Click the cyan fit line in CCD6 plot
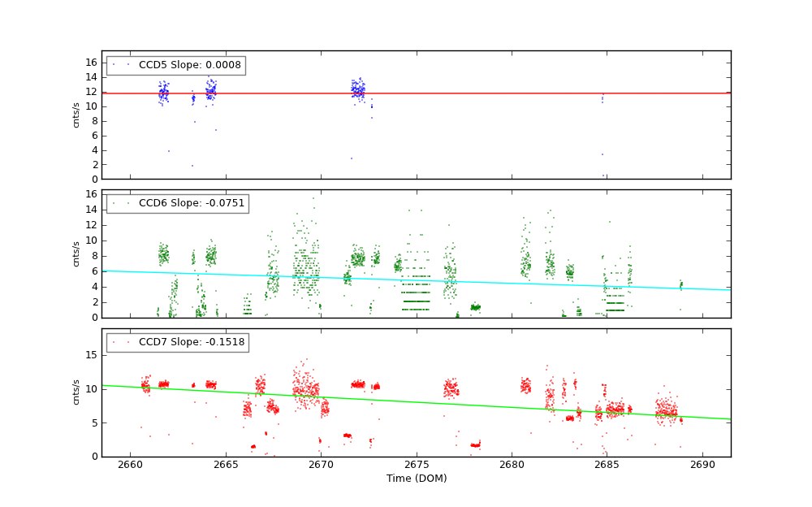 (x=417, y=280)
